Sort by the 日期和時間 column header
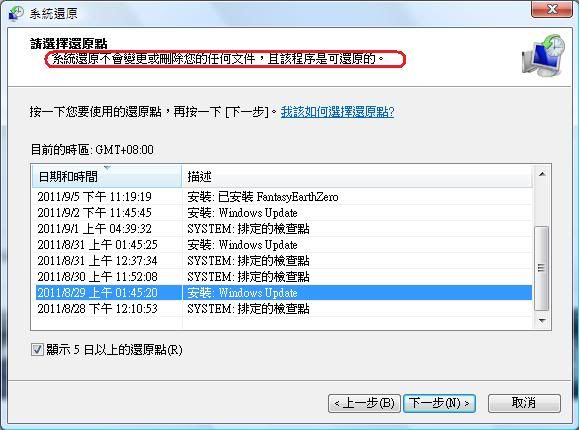Image resolution: width=579 pixels, height=430 pixels. coord(107,177)
